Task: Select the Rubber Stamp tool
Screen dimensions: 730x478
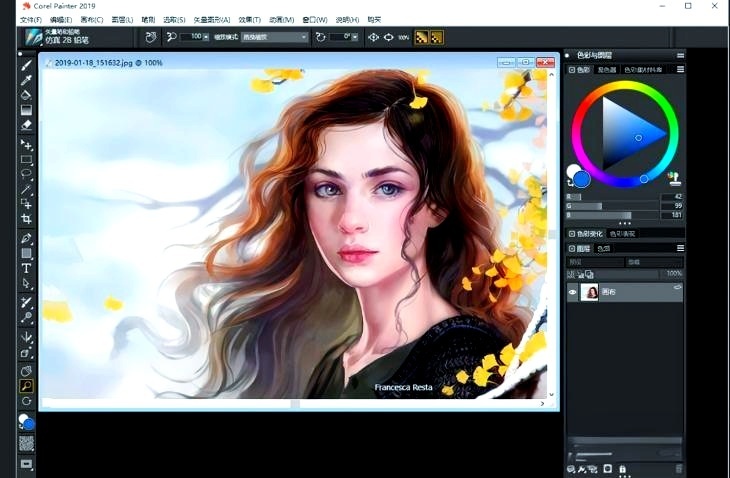Action: pos(26,318)
